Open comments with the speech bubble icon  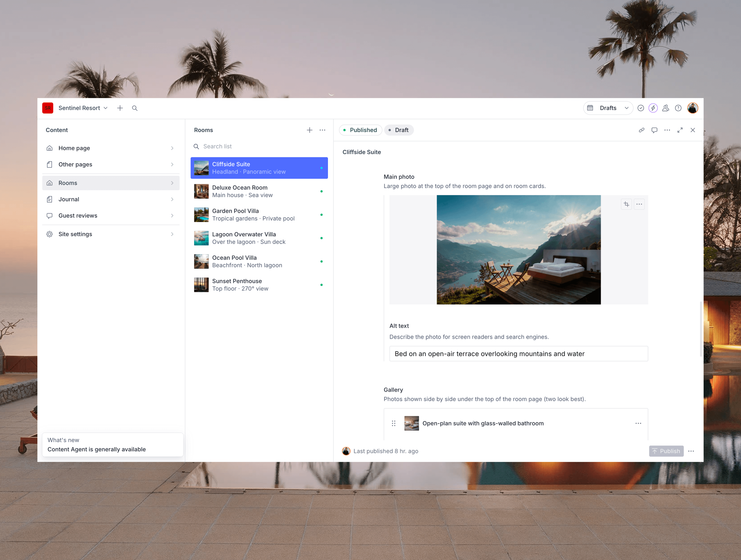click(654, 130)
